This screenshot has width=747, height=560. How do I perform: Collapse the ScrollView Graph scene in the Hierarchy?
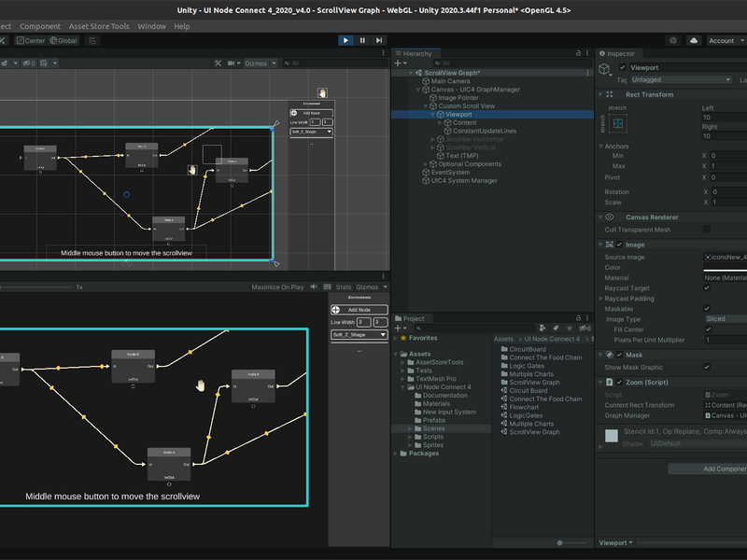(x=411, y=73)
